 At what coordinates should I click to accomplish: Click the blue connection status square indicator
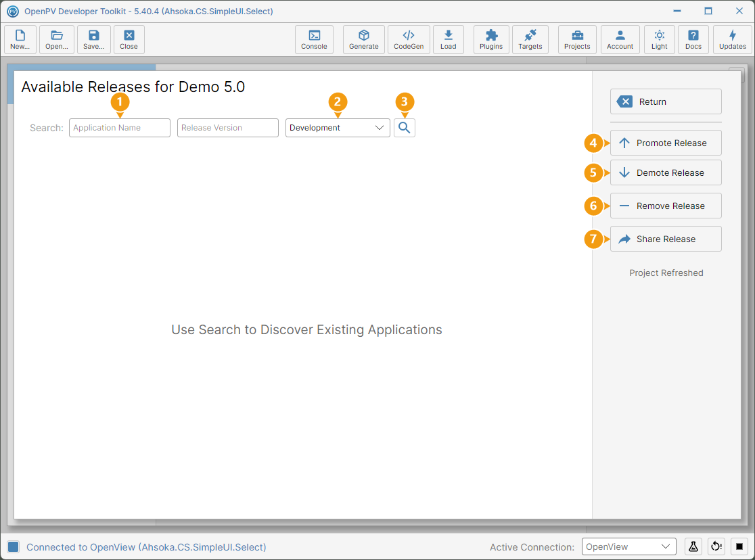tap(13, 546)
